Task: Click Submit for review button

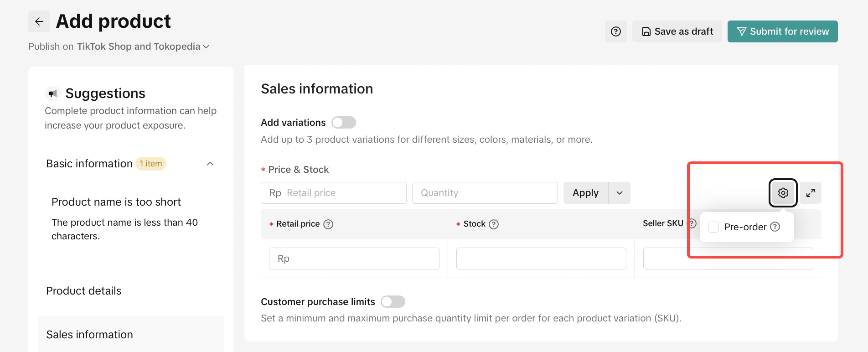Action: 782,31
